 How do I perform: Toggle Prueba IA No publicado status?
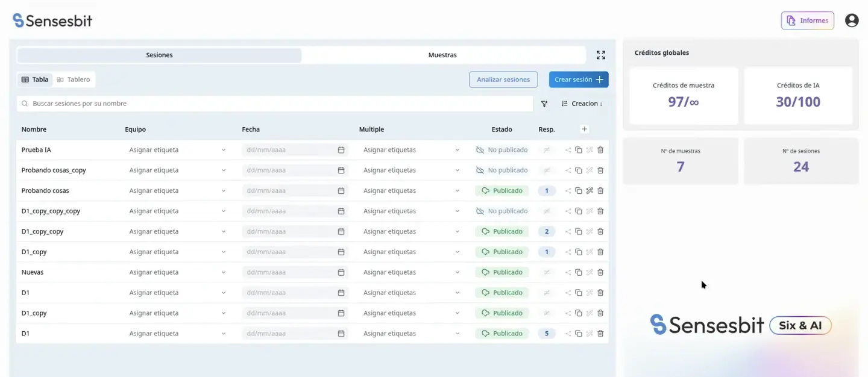coord(502,150)
